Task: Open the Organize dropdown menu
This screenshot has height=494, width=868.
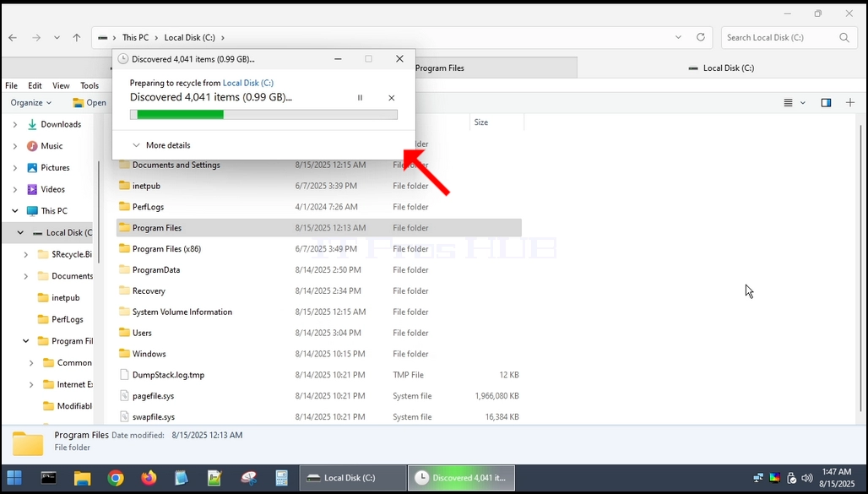Action: click(x=31, y=102)
